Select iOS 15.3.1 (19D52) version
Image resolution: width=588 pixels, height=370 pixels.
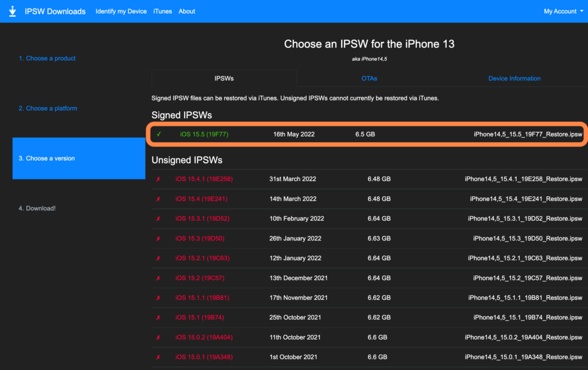point(203,219)
